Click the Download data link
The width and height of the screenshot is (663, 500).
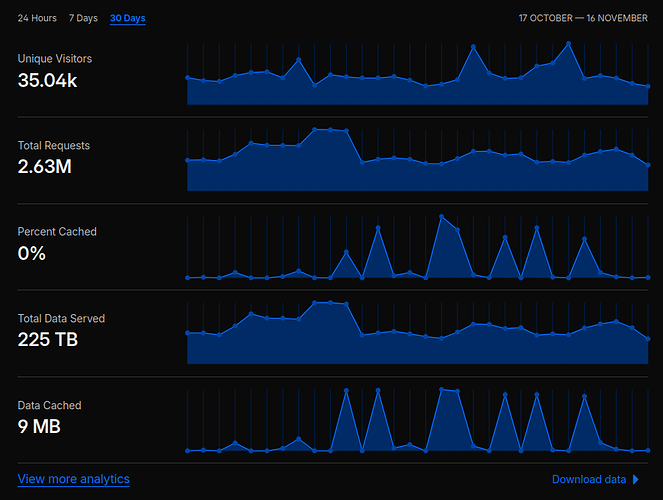pos(589,479)
